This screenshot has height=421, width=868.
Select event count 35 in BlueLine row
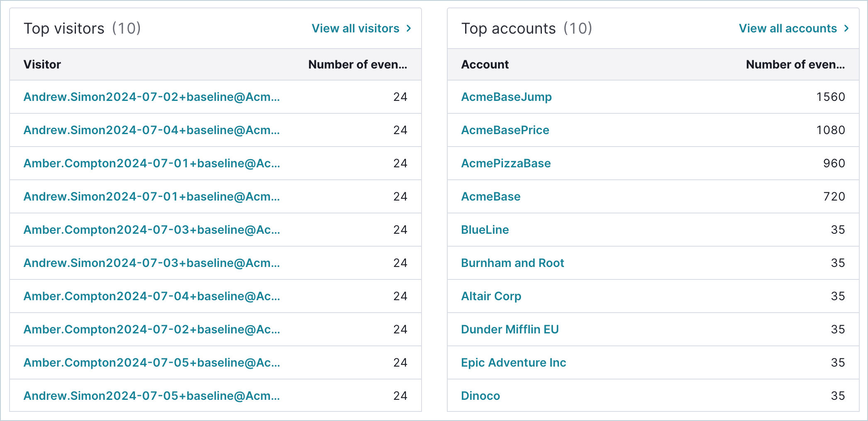tap(838, 230)
